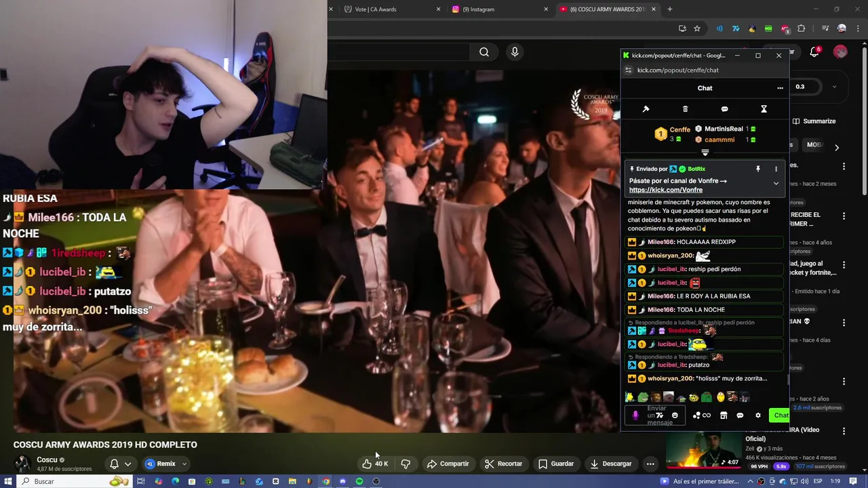The height and width of the screenshot is (488, 868).
Task: Open the emoji picker in chat input
Action: (x=675, y=415)
